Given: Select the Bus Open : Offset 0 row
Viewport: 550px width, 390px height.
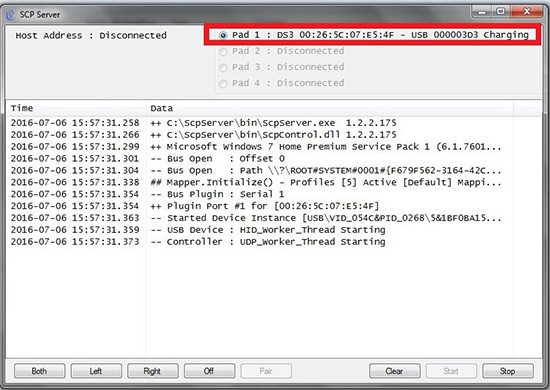Looking at the screenshot, I should point(260,159).
